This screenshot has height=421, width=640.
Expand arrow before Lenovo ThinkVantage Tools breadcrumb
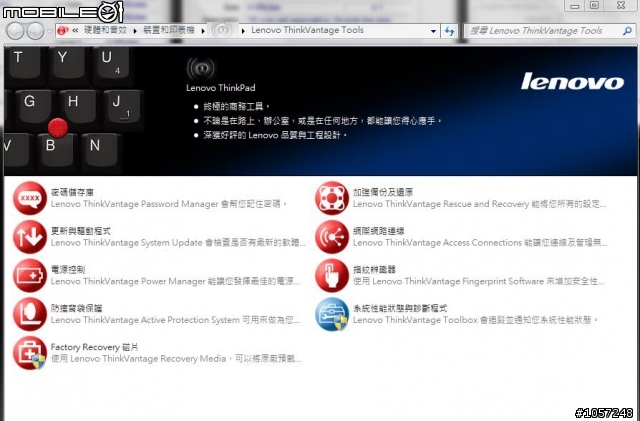243,31
